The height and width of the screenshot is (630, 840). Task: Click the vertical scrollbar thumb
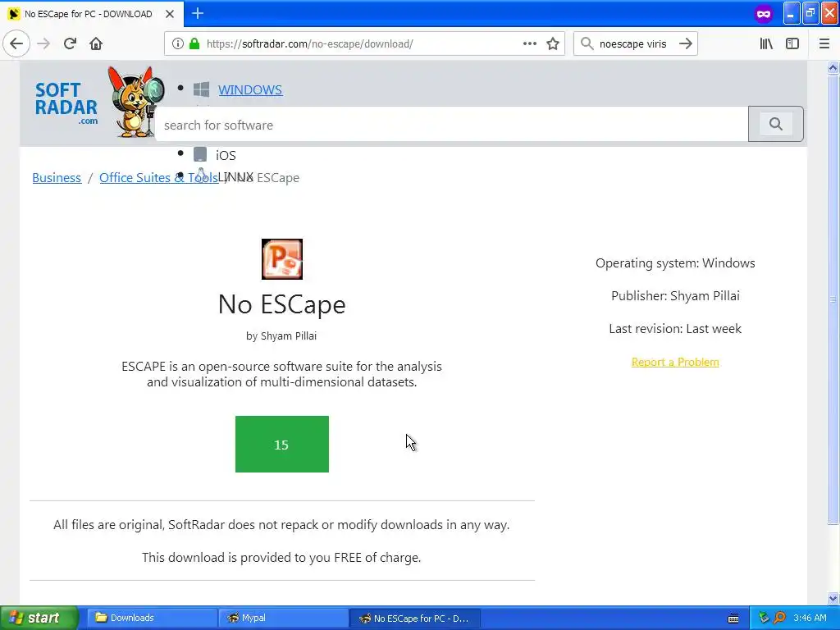pyautogui.click(x=833, y=299)
